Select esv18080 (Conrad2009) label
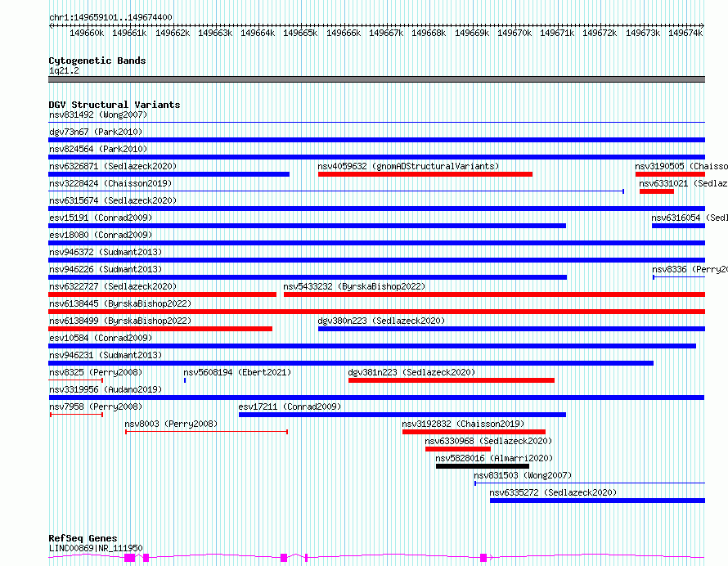The image size is (728, 566). (x=101, y=235)
